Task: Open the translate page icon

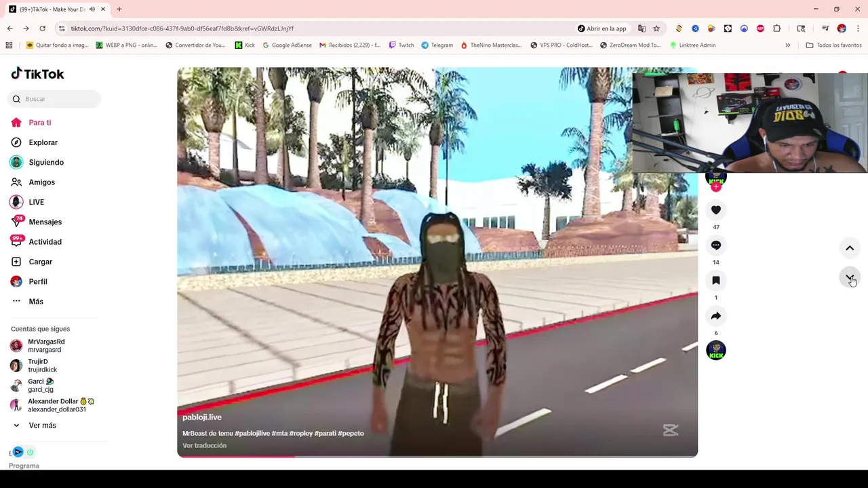Action: (x=642, y=28)
